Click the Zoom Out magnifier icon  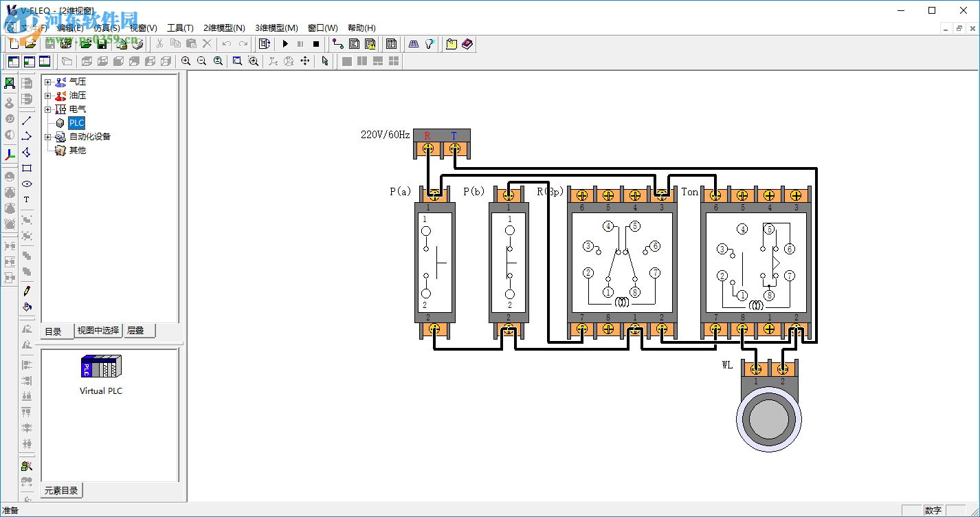tap(201, 61)
